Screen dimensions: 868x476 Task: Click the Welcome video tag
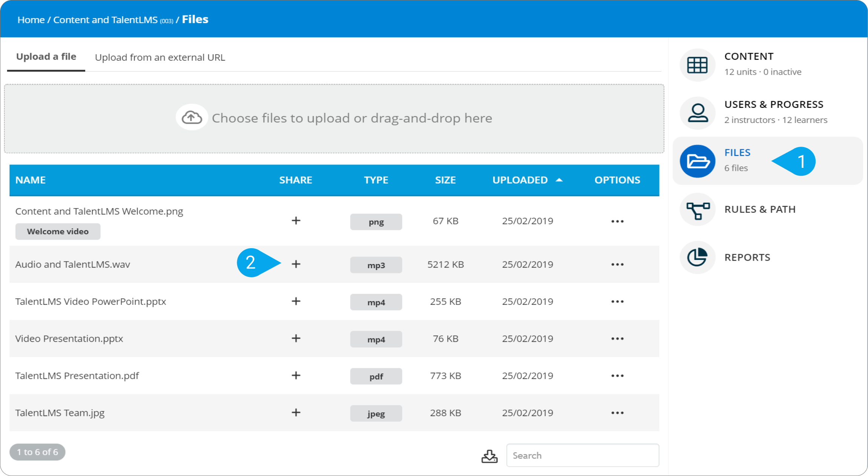tap(58, 232)
